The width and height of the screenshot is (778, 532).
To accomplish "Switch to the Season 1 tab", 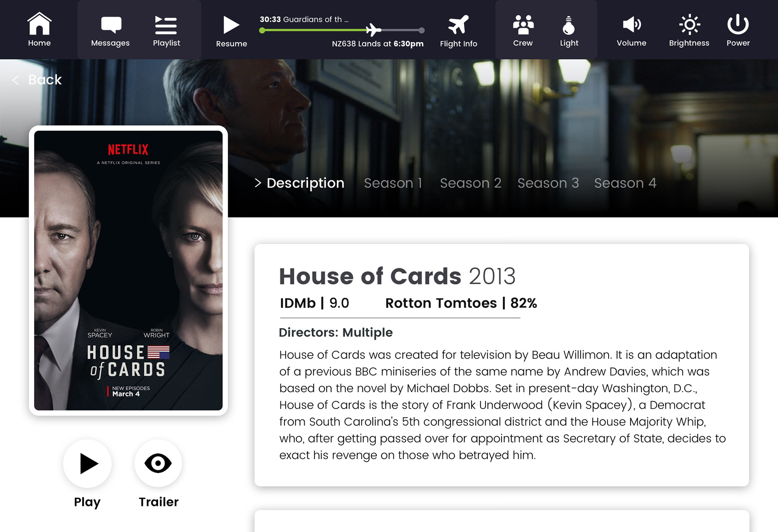I will coord(393,183).
